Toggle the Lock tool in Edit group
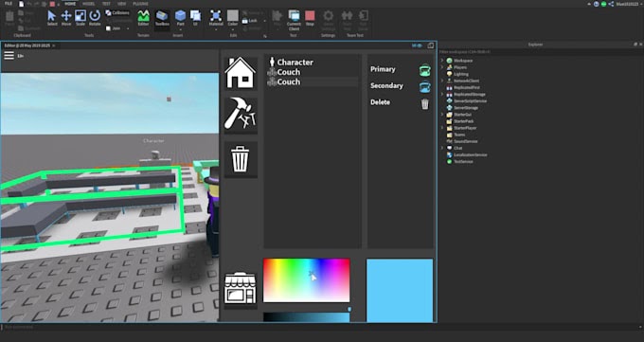 (x=250, y=21)
